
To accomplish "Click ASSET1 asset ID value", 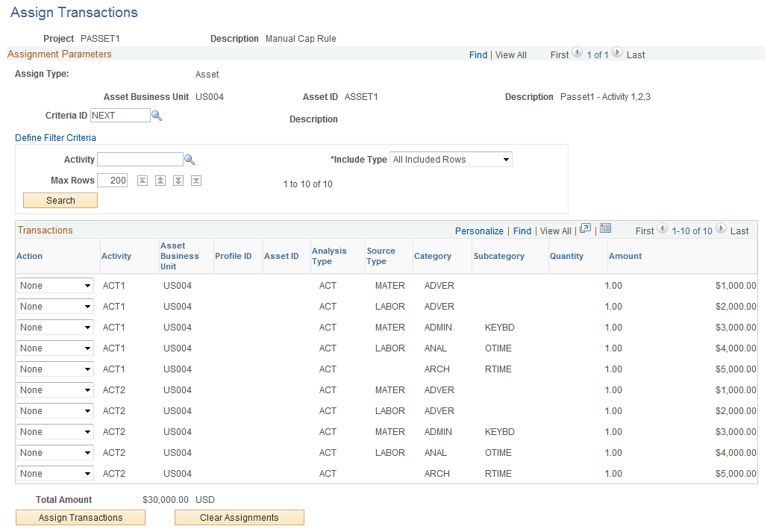I will click(x=361, y=97).
